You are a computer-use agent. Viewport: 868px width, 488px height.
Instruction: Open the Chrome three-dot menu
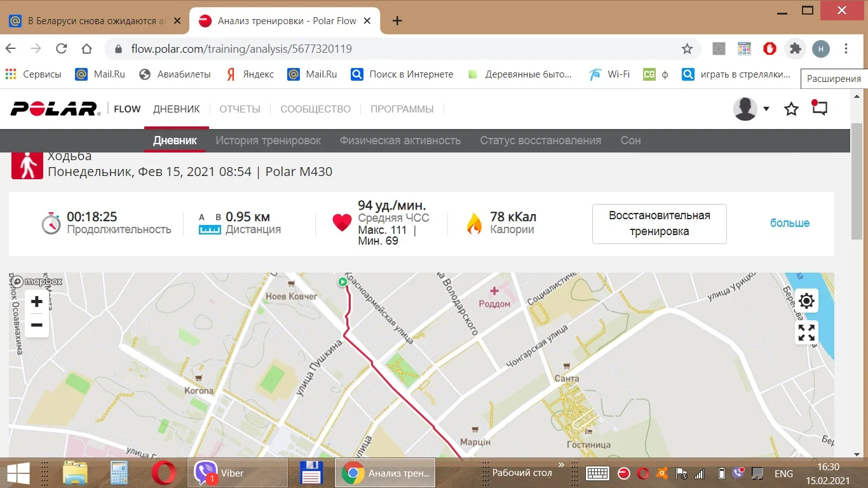846,48
